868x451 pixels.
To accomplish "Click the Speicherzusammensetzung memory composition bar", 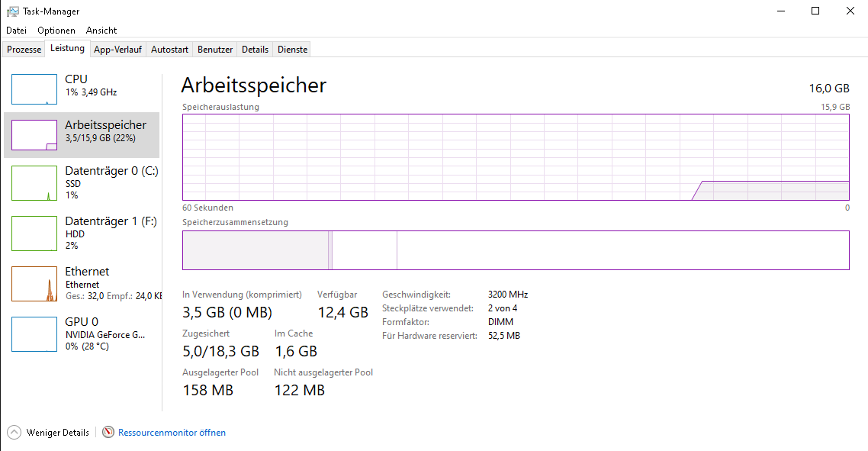I will pyautogui.click(x=516, y=250).
